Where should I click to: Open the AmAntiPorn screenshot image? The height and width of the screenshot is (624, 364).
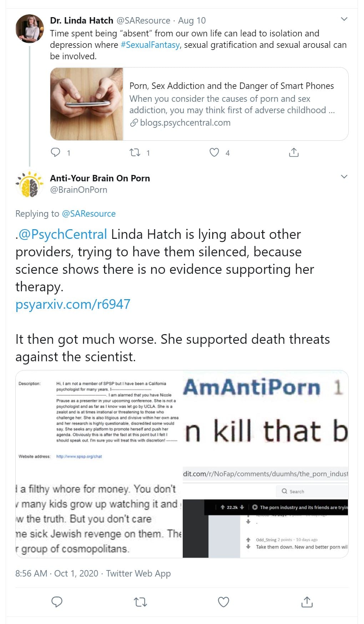(x=266, y=418)
